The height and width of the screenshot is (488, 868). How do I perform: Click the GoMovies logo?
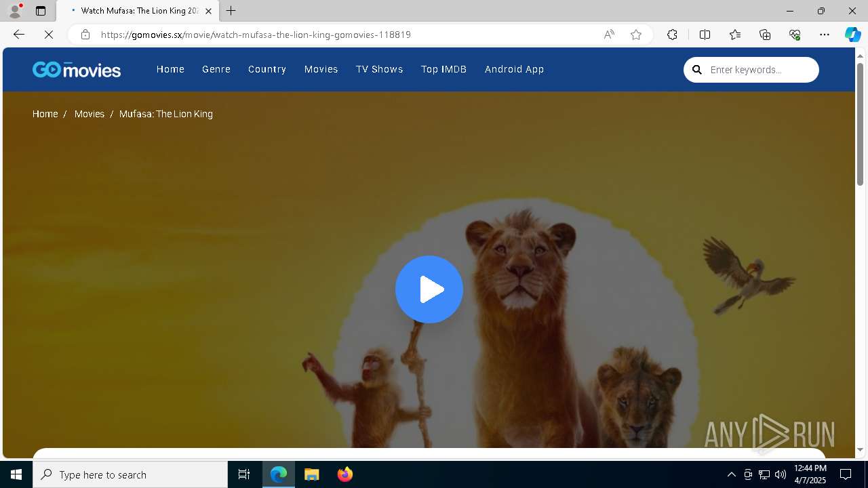pyautogui.click(x=77, y=69)
